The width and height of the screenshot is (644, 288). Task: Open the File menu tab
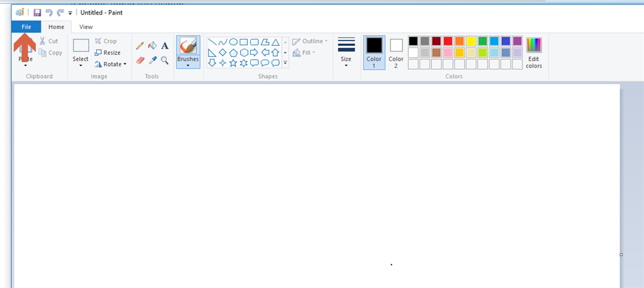[26, 26]
